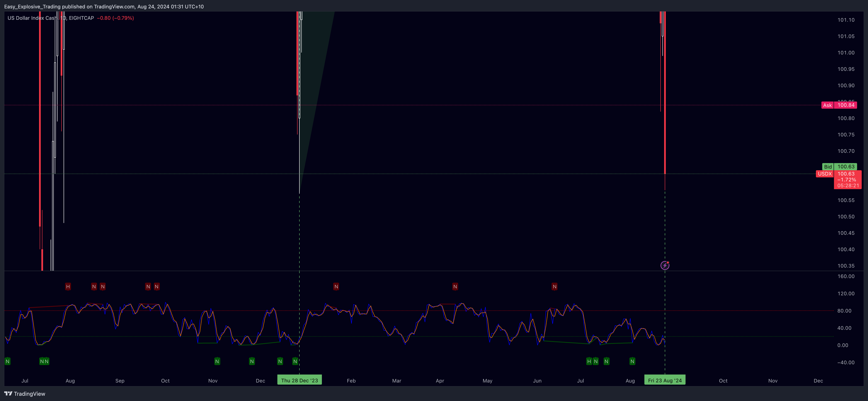Screen dimensions: 868x401
Task: Click the 0.00 indicator scale label
Action: (842, 345)
